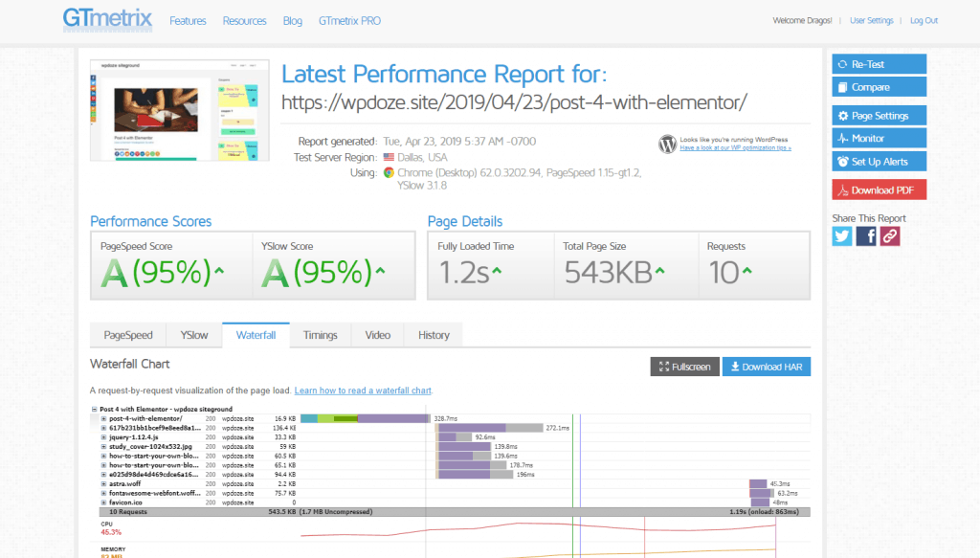
Task: View waterfall chart in Fullscreen
Action: pos(684,367)
